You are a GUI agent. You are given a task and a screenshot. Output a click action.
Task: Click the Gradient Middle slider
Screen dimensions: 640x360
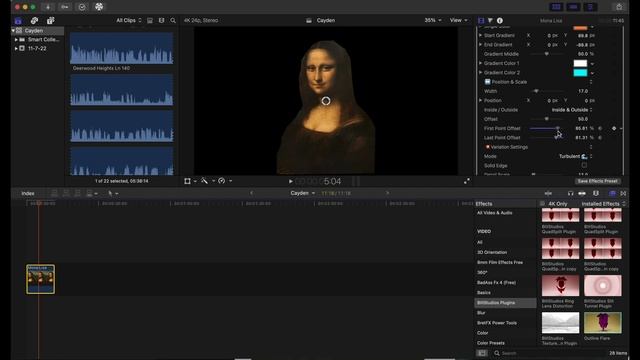click(546, 54)
